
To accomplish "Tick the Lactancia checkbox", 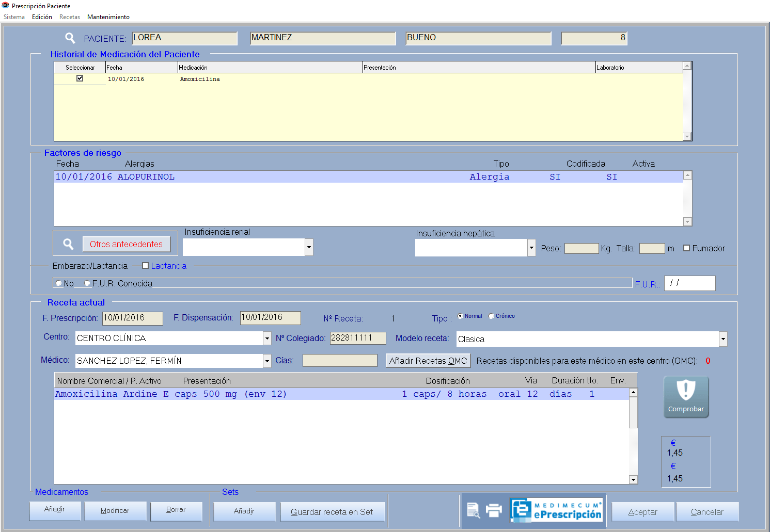I will [x=146, y=266].
